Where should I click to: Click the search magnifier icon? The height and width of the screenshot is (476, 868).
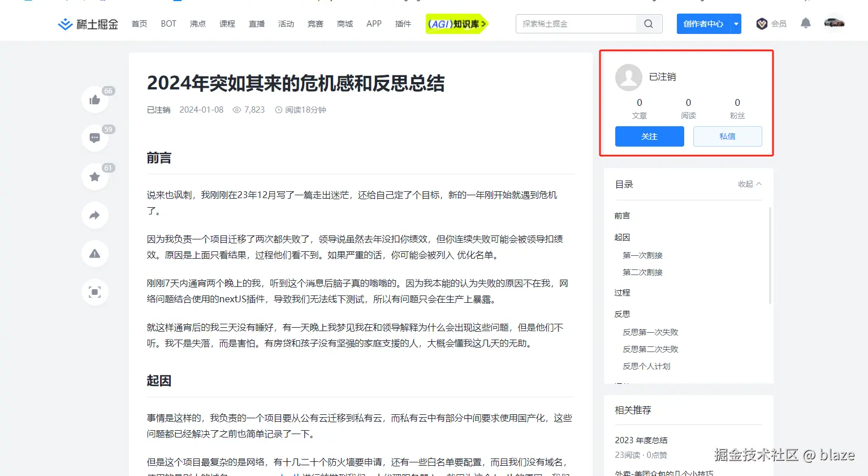point(648,24)
